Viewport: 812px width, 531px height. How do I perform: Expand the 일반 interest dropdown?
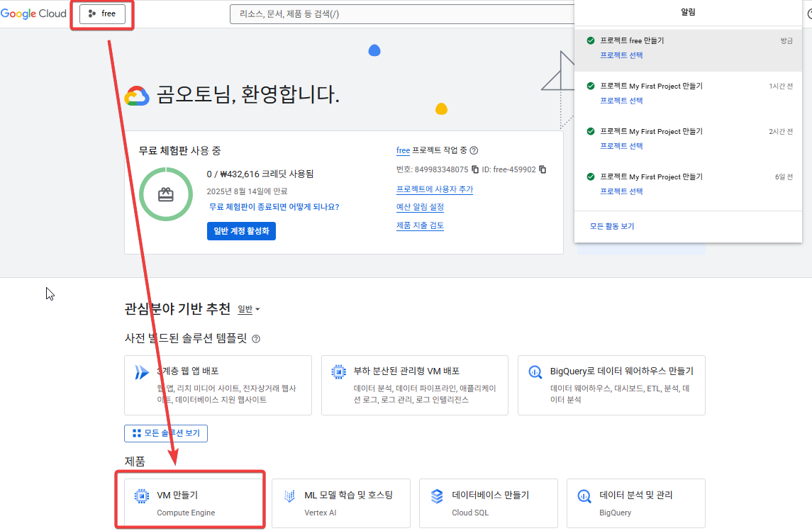tap(249, 309)
